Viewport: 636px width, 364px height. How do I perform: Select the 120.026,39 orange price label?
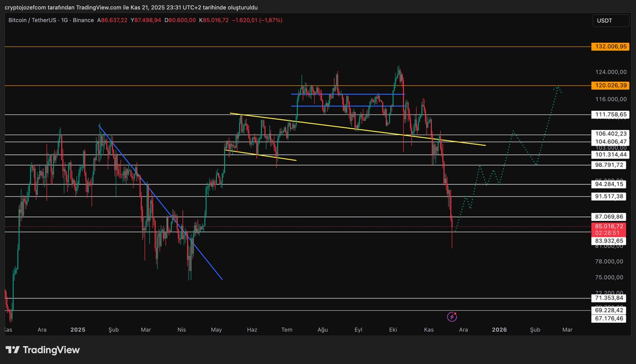click(x=609, y=85)
